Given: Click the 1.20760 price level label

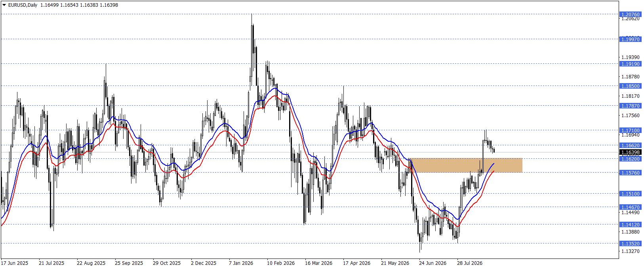Looking at the screenshot, I should pos(630,15).
